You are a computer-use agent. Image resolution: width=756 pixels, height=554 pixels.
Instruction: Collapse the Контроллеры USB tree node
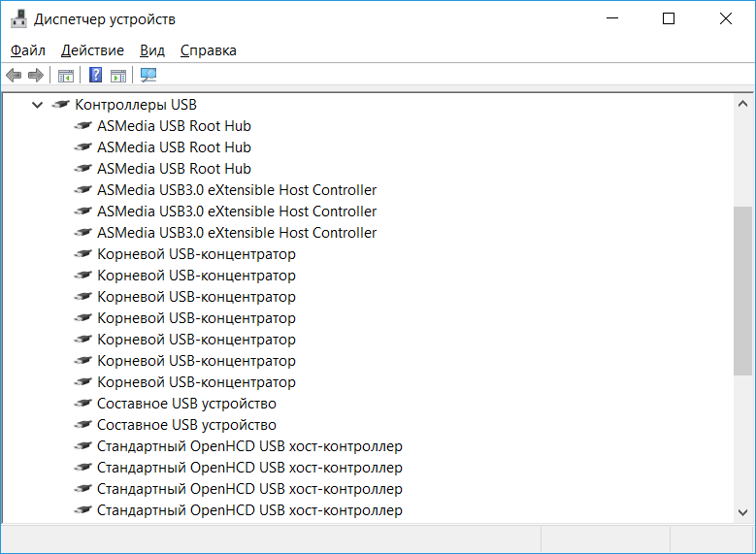[37, 105]
